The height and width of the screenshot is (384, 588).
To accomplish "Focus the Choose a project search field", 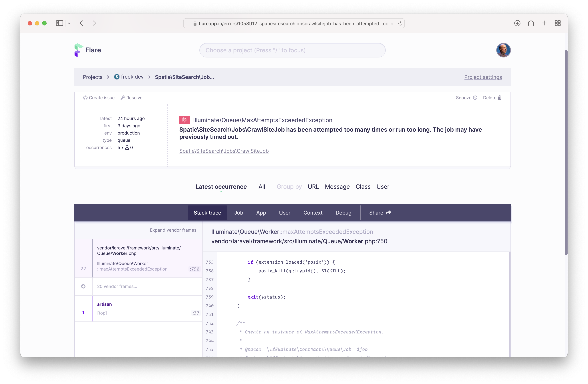I will (292, 50).
